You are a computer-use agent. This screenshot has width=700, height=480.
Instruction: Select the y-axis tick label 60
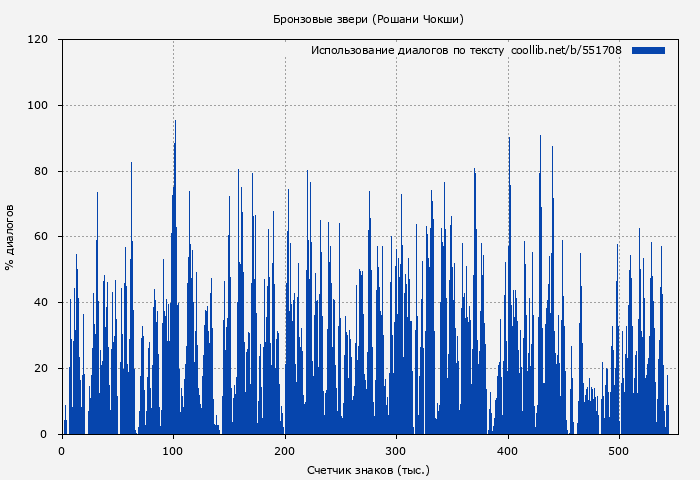click(x=41, y=237)
